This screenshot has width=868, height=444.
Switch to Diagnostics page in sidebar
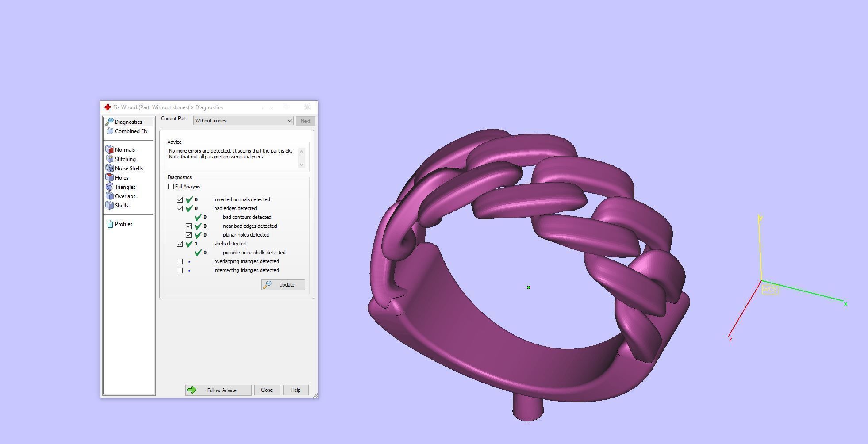(x=129, y=122)
